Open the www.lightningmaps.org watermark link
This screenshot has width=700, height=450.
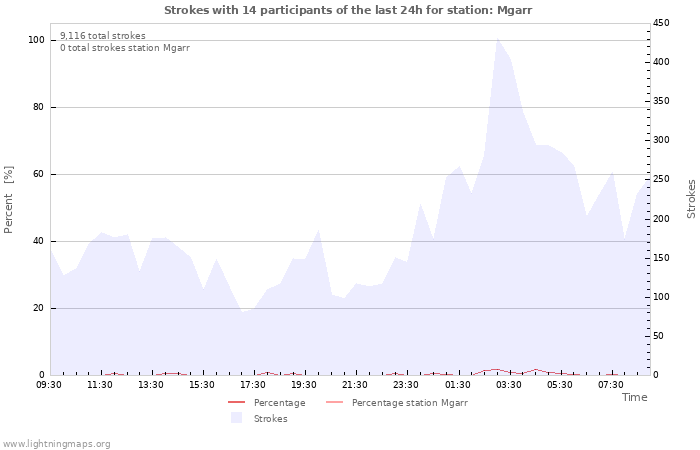point(57,443)
